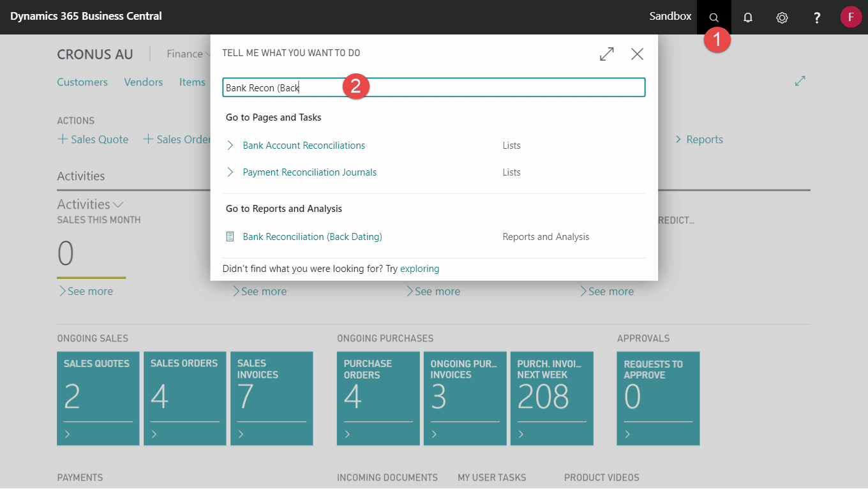Open Bank Account Reconciliations page

click(304, 146)
